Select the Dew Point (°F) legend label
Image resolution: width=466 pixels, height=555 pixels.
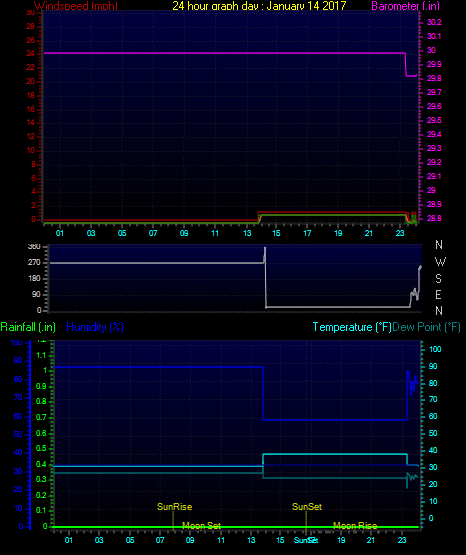[426, 327]
